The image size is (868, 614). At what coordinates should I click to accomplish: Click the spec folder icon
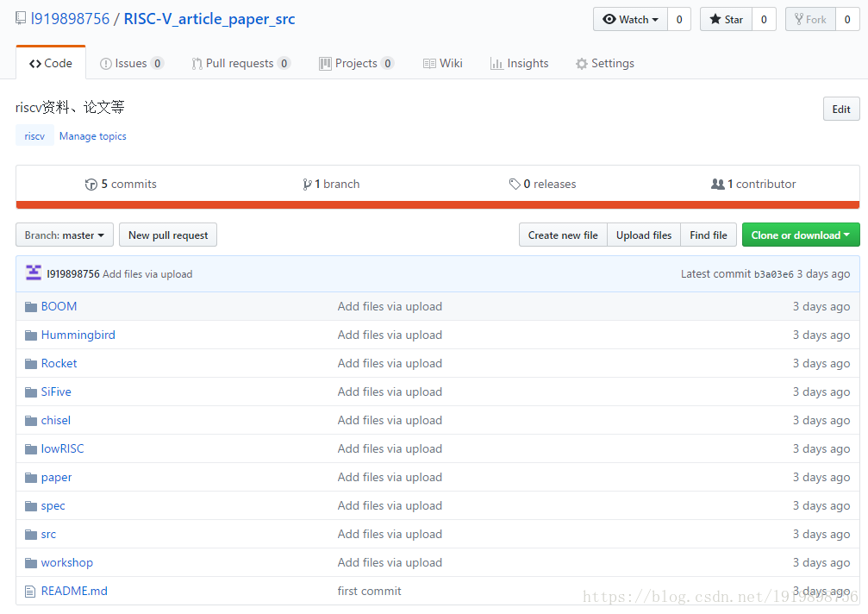click(x=31, y=506)
